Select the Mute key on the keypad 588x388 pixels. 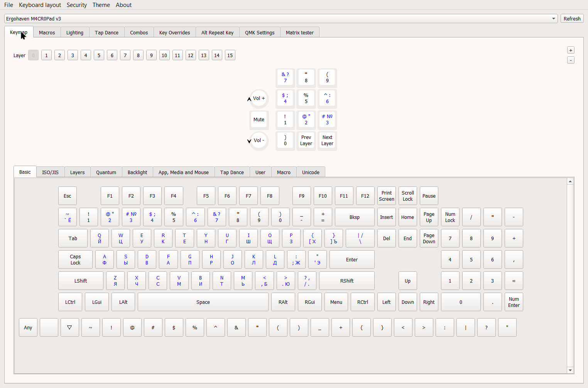point(259,120)
